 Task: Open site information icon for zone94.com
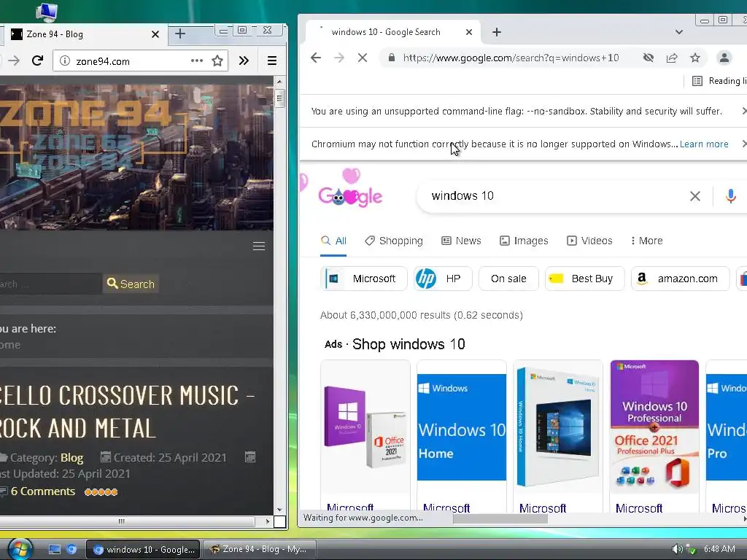point(65,61)
